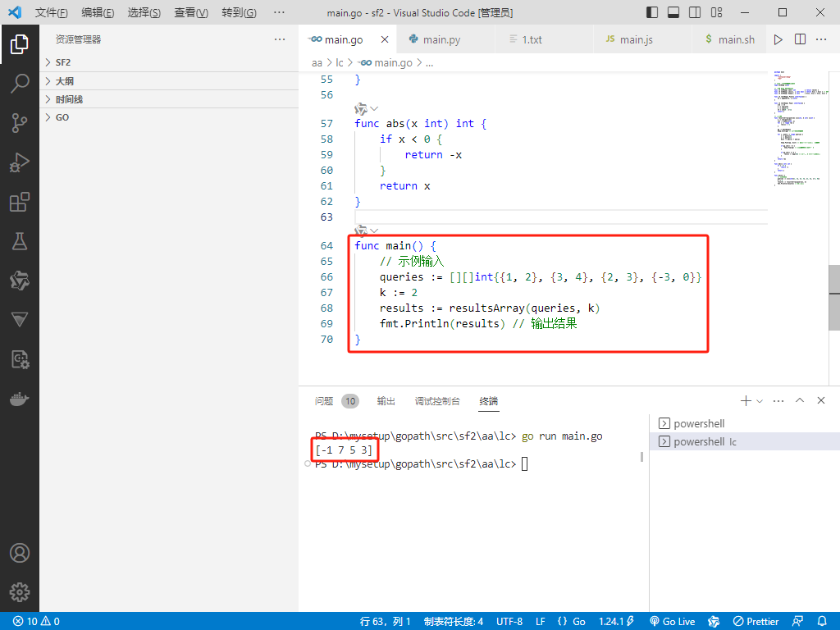
Task: Split the editor to the right
Action: [800, 39]
